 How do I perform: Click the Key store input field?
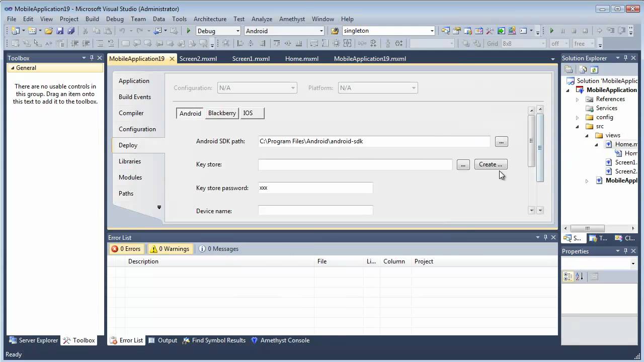tap(355, 164)
